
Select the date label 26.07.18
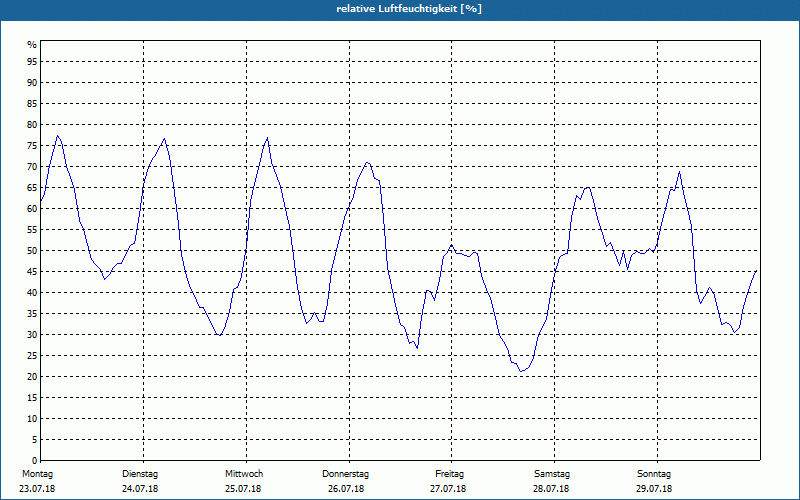[346, 489]
